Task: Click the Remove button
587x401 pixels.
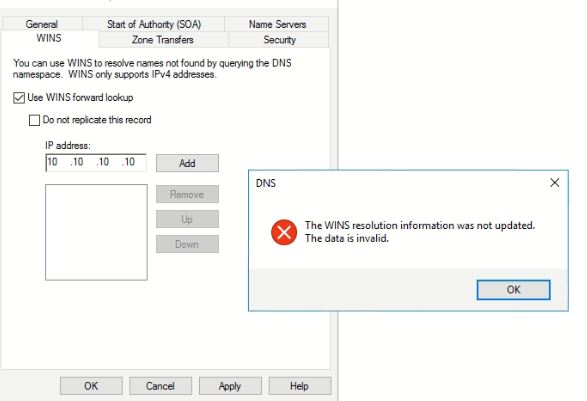Action: 187,194
